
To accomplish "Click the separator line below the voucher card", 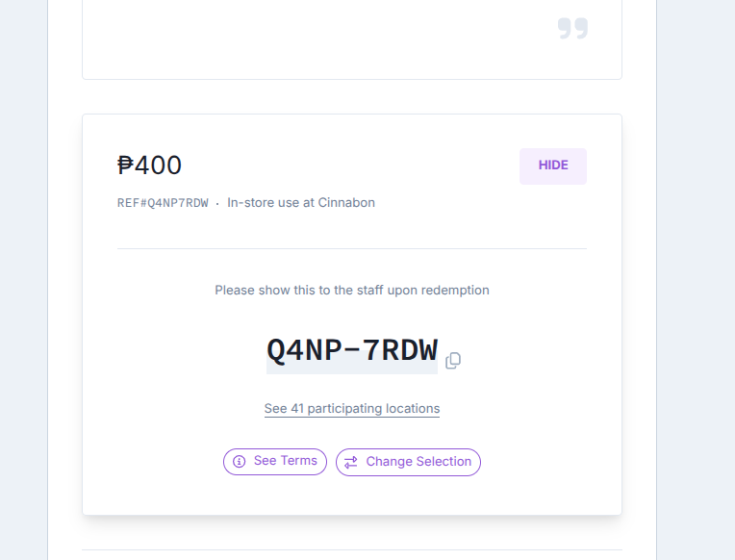I will (352, 549).
